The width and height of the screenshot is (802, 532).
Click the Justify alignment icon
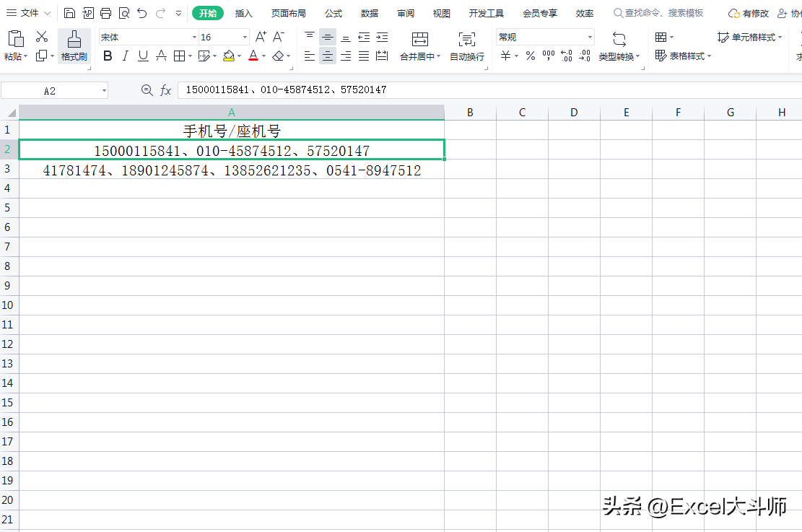point(364,56)
